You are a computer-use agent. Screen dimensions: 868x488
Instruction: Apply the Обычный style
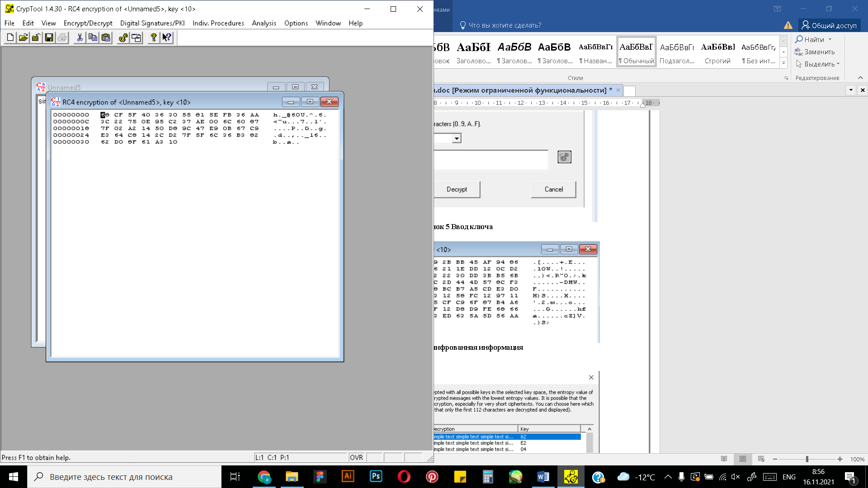(637, 52)
